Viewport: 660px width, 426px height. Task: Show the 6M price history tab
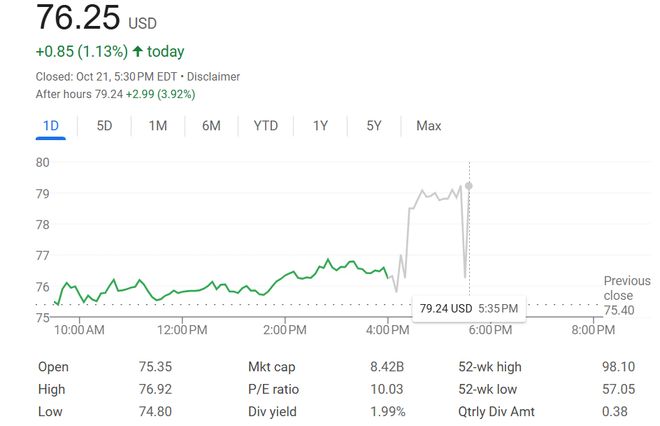pos(211,126)
